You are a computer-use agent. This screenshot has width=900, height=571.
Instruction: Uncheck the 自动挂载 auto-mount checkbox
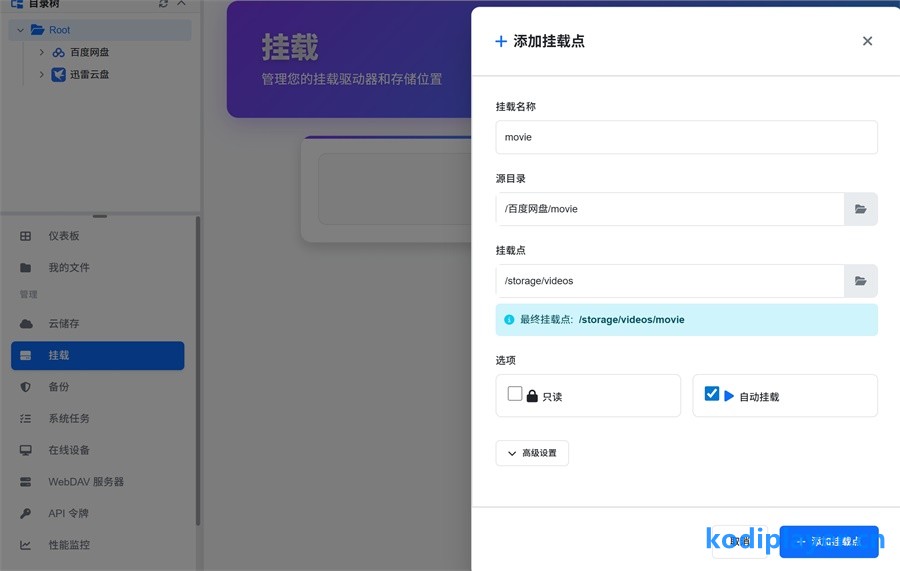click(x=712, y=394)
